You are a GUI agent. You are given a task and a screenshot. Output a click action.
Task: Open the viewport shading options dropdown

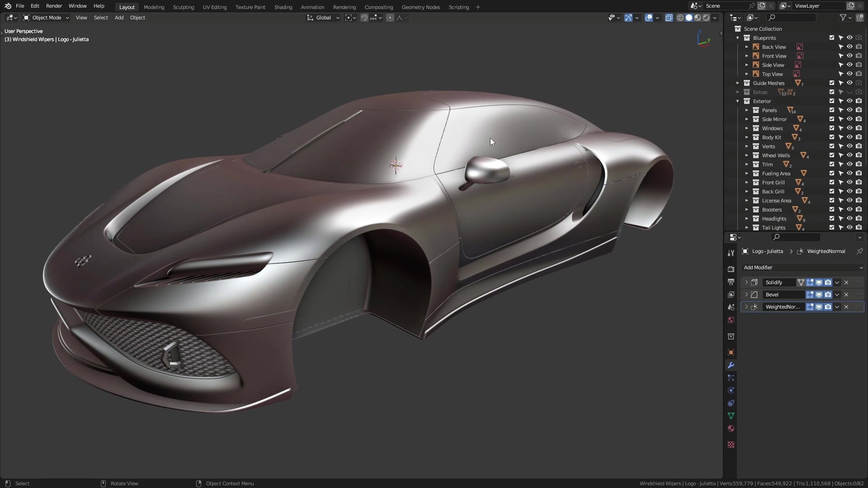coord(715,18)
